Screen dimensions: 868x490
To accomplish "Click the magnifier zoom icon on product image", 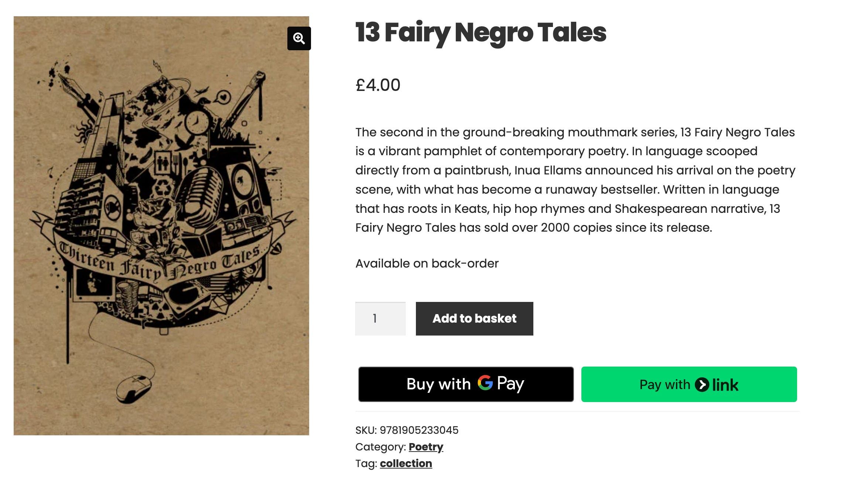I will [299, 38].
